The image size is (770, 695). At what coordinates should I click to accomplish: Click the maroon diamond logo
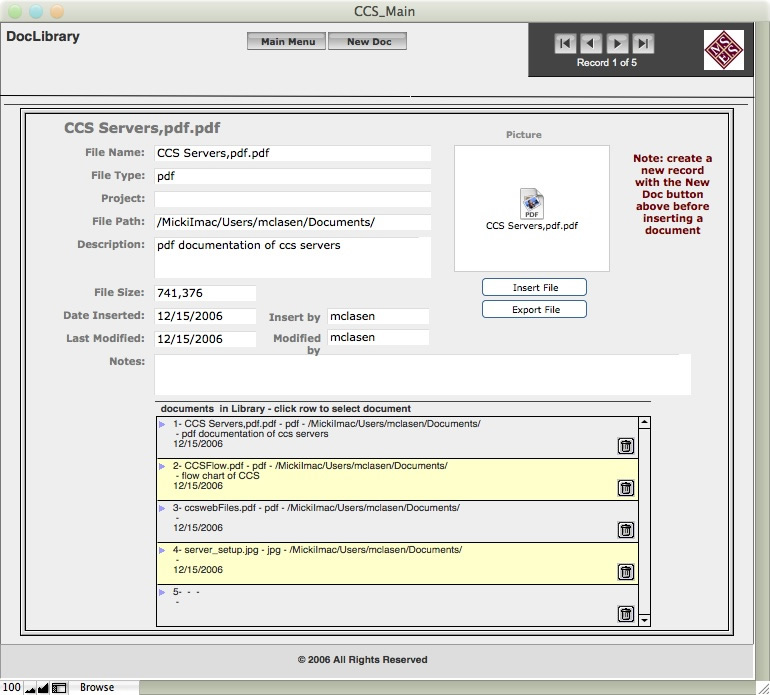pyautogui.click(x=723, y=50)
